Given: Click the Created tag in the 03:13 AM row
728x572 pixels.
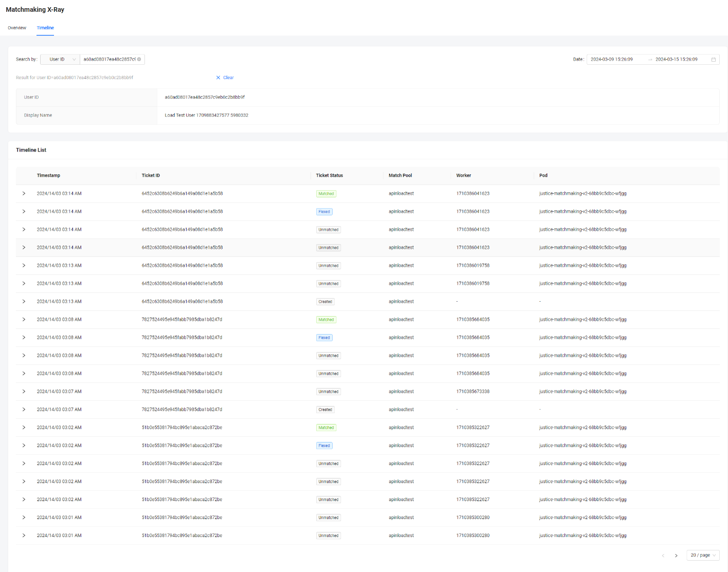Looking at the screenshot, I should 325,302.
